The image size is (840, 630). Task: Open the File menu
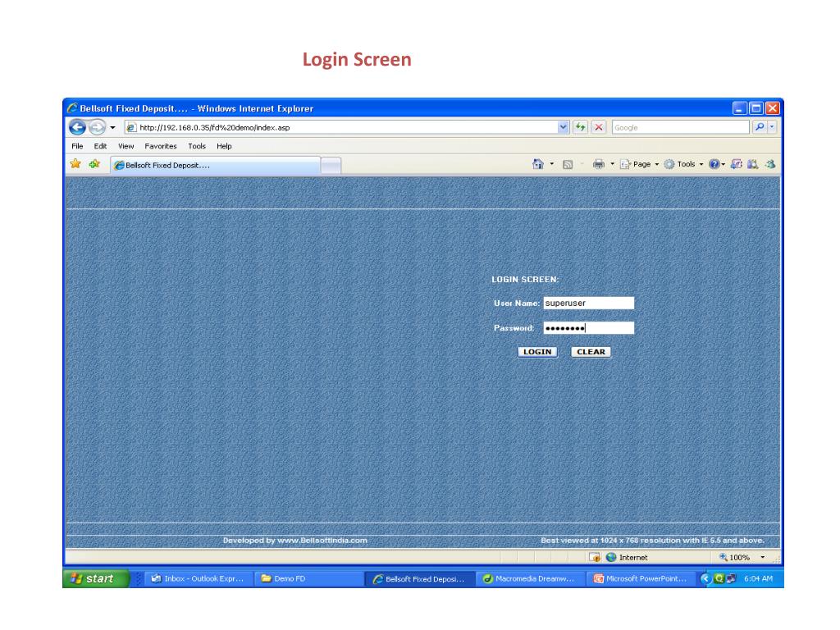(x=77, y=146)
